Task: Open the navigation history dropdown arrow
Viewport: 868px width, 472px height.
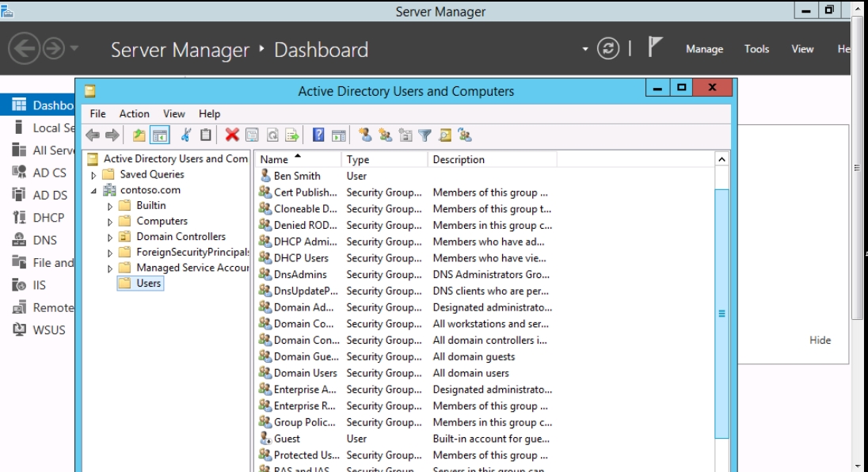Action: 74,48
